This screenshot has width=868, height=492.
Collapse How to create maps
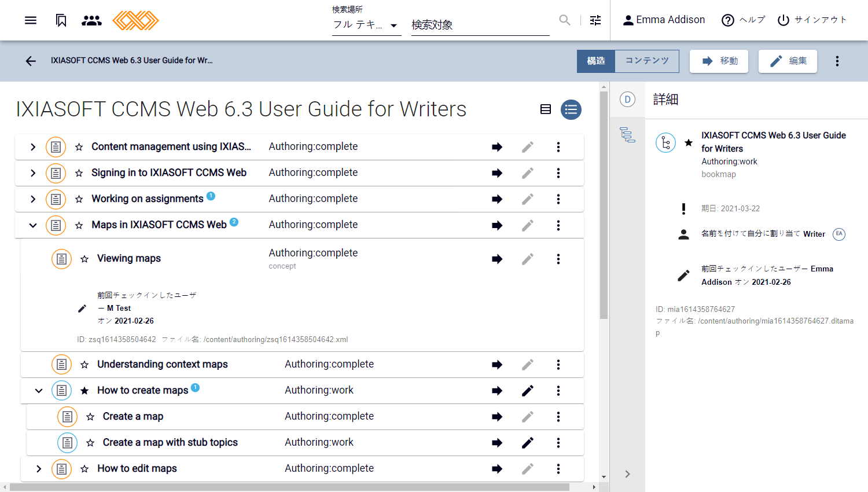pyautogui.click(x=39, y=391)
